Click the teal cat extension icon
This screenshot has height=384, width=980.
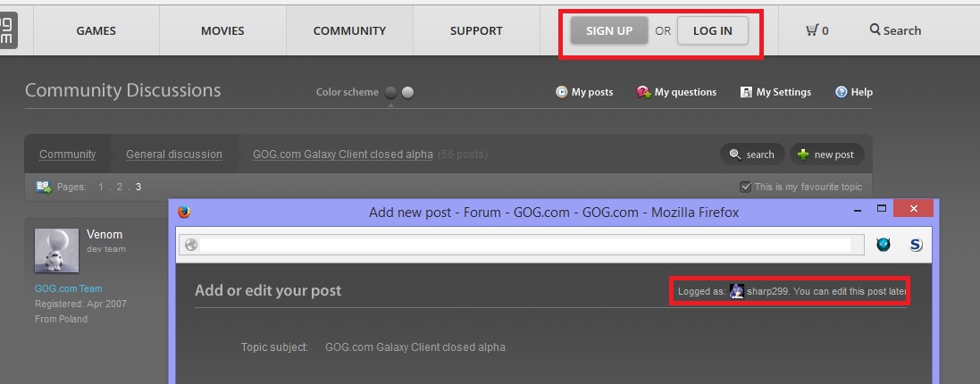884,245
